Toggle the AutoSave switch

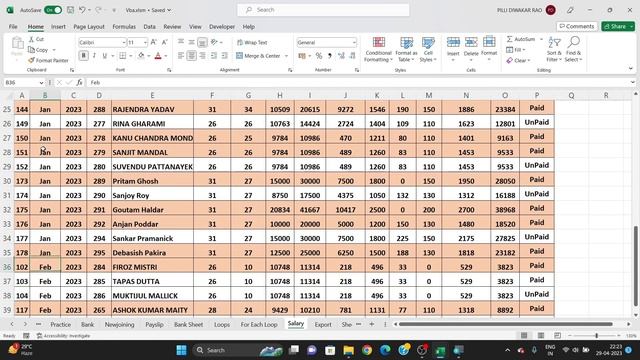tap(53, 10)
